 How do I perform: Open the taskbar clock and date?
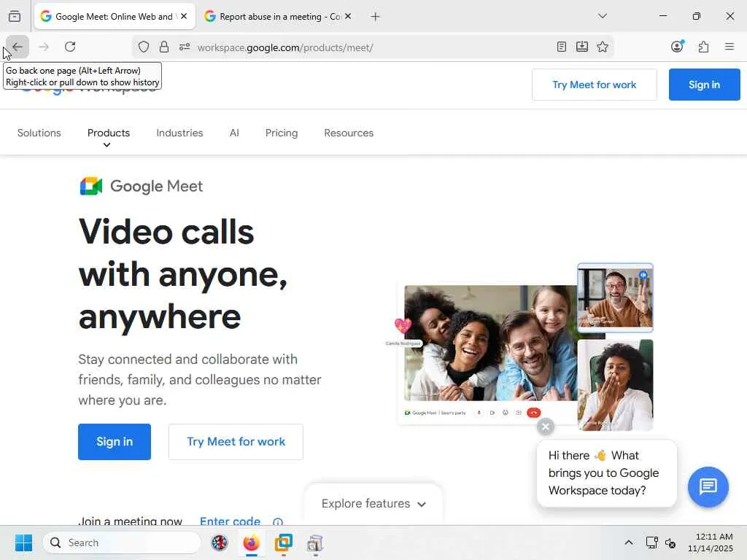711,542
